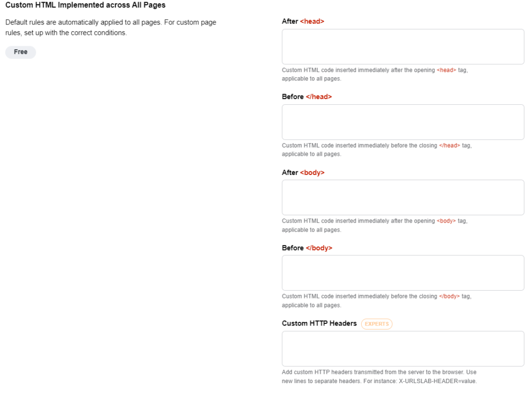
Task: Click the Custom HTTP Headers label text
Action: click(x=319, y=323)
